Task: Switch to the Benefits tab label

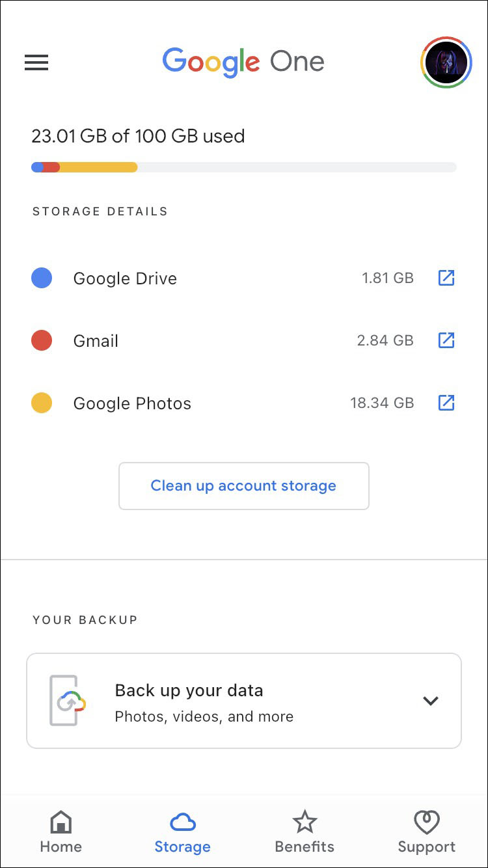Action: pos(305,847)
